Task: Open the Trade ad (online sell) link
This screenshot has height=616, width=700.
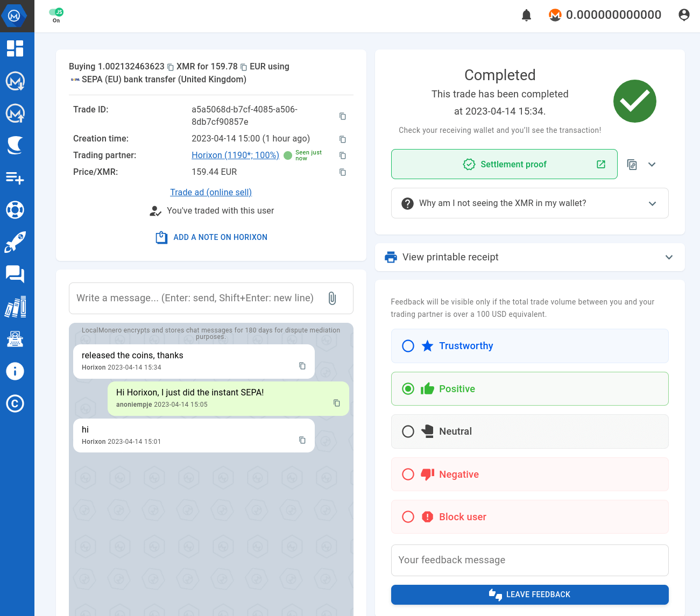Action: [211, 193]
